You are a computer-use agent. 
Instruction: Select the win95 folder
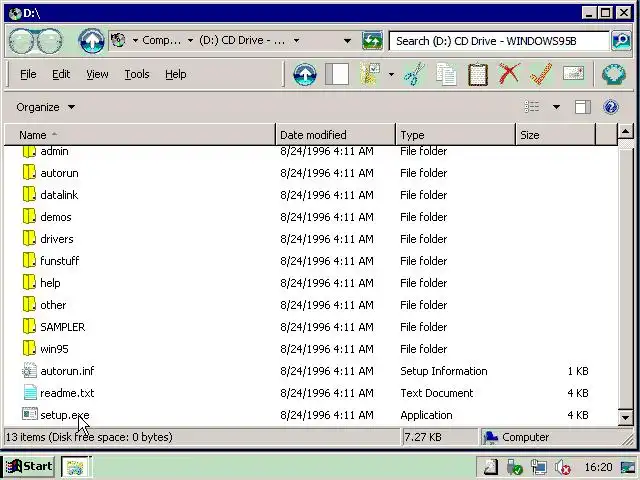45,349
